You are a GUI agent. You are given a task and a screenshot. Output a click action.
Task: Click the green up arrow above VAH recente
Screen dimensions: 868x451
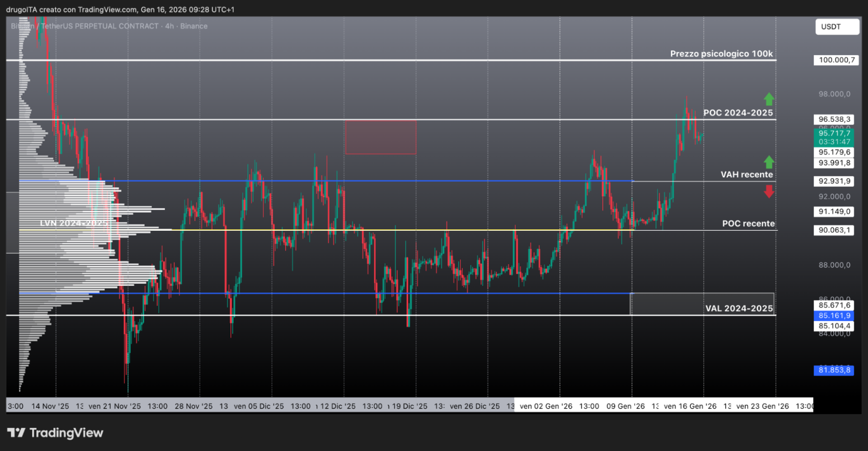pos(769,162)
